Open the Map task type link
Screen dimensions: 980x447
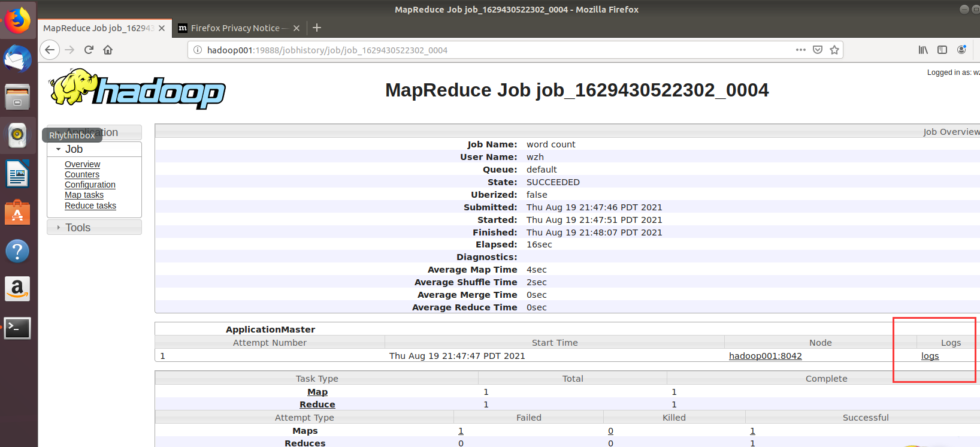click(x=317, y=392)
